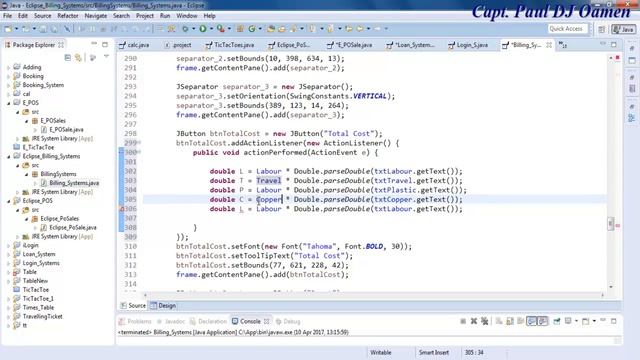Viewport: 640px width, 360px height.
Task: Click Terminate icon in Console toolbar
Action: click(463, 321)
